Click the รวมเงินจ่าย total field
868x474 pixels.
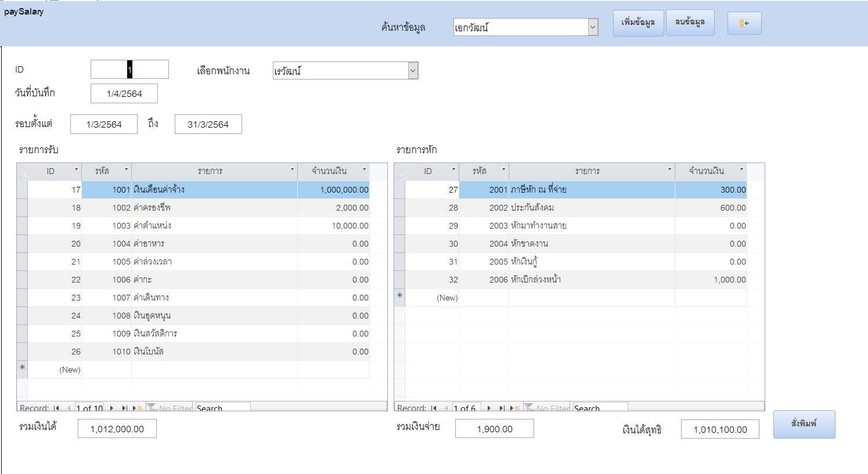(495, 429)
